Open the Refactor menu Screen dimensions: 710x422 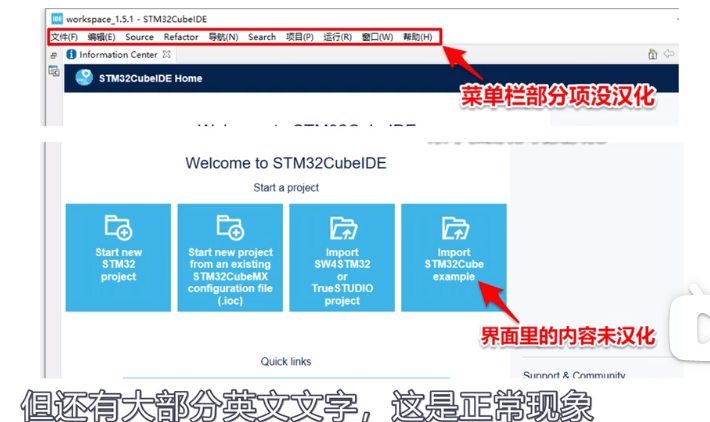coord(181,37)
